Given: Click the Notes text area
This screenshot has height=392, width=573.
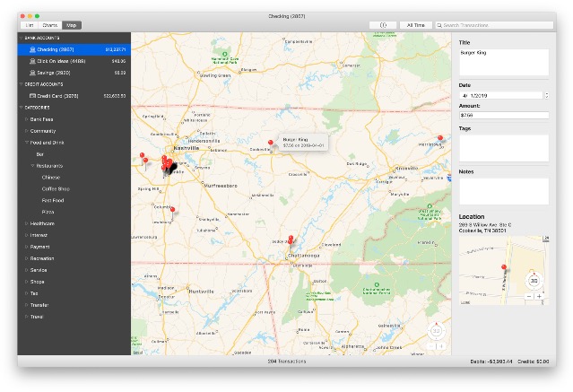Looking at the screenshot, I should click(504, 191).
